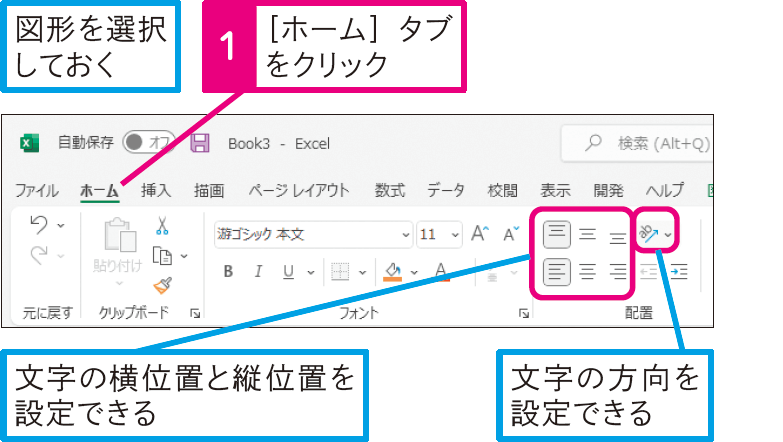Click the Decrease Indent icon
This screenshot has height=442, width=783.
pyautogui.click(x=649, y=272)
